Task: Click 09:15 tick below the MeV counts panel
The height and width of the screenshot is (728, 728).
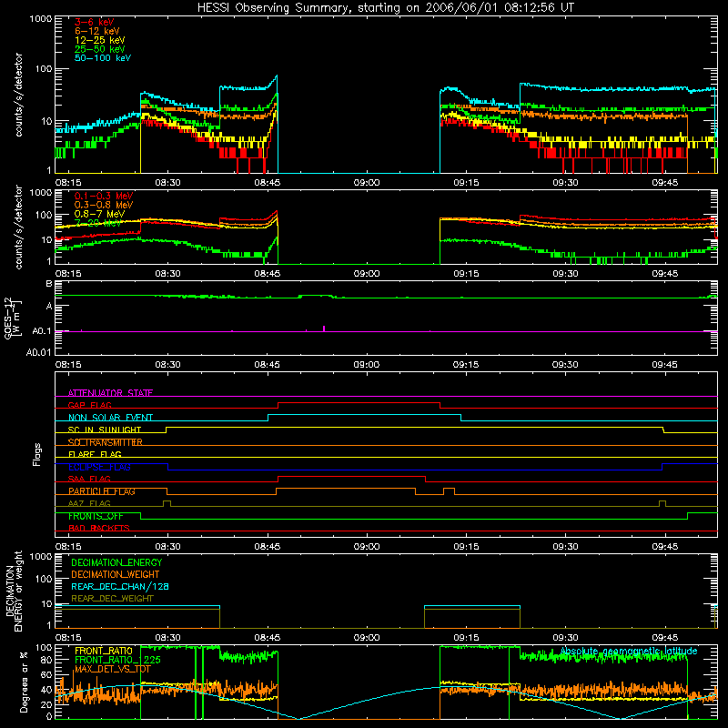Action: tap(466, 274)
